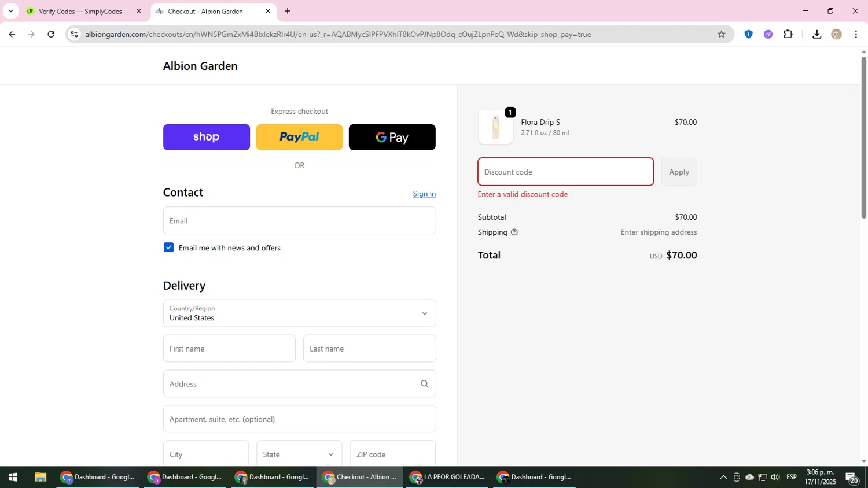Viewport: 868px width, 488px height.
Task: Focus the Email input field
Action: [x=299, y=220]
